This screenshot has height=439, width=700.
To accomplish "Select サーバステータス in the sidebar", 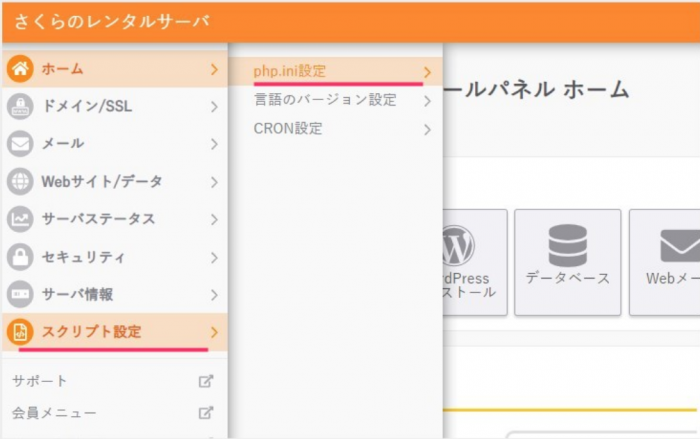I will tap(115, 219).
